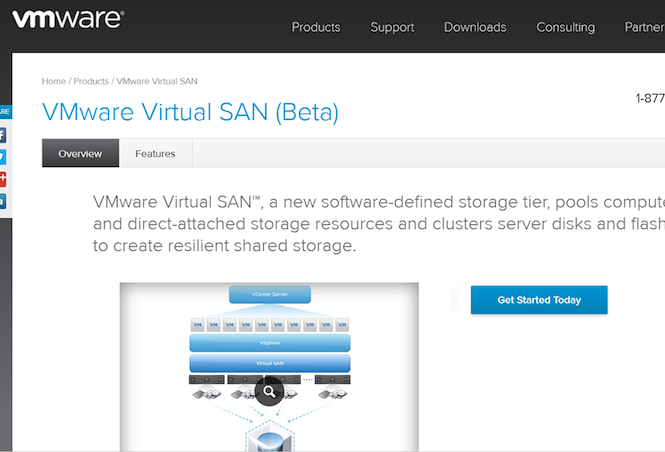665x452 pixels.
Task: Click the VMware Virtual SAN (Beta) heading
Action: point(190,112)
